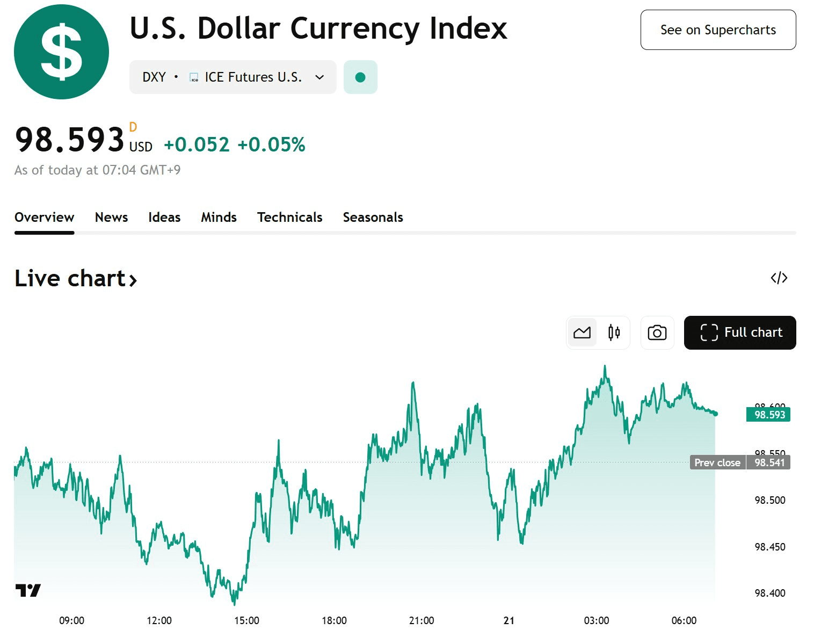Switch to area chart view
The height and width of the screenshot is (644, 821).
tap(582, 333)
